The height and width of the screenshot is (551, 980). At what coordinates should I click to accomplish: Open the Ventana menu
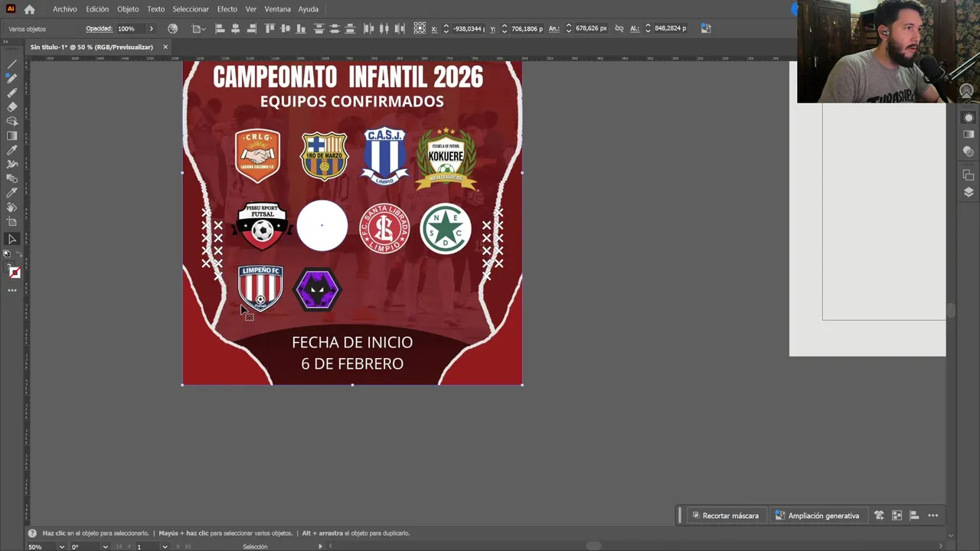(x=277, y=9)
